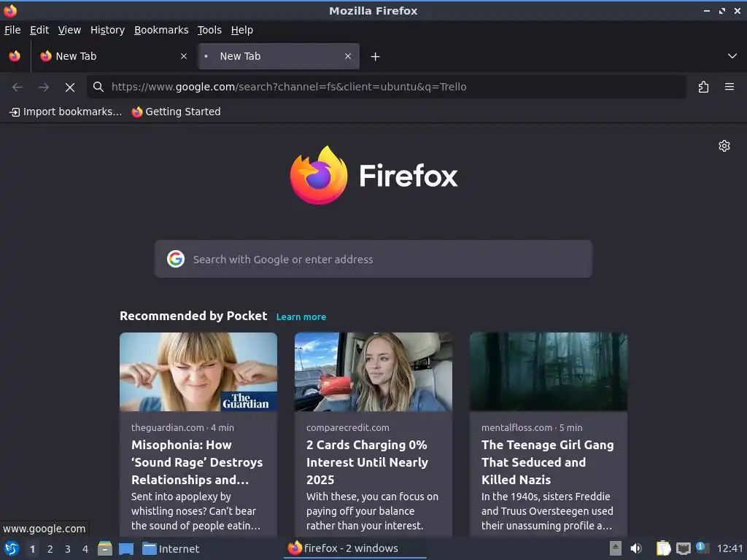Click the Firefox logo on new tab page
The image size is (747, 560).
374,175
